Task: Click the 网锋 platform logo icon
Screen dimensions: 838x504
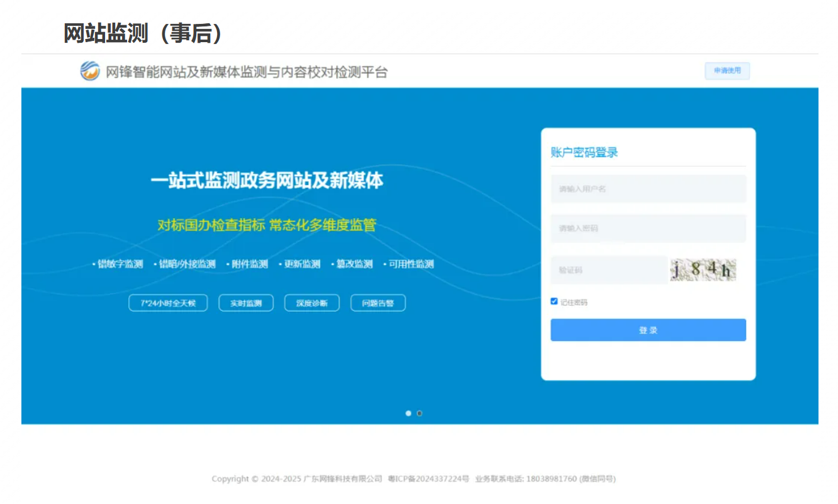Action: 90,71
